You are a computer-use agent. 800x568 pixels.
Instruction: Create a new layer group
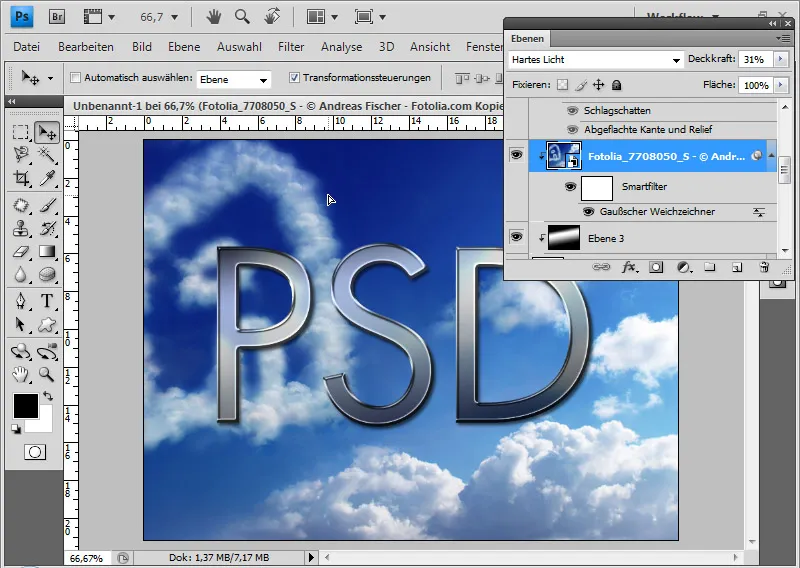710,267
